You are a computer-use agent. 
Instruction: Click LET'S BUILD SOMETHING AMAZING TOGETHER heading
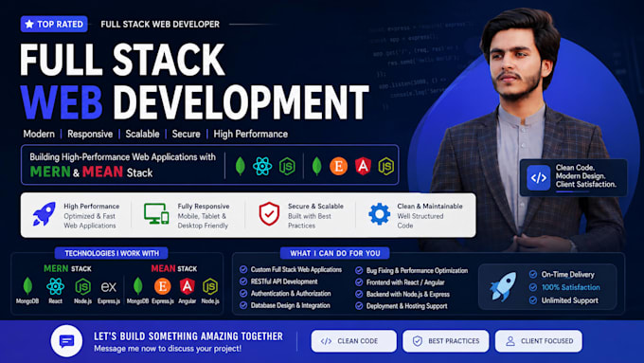point(188,336)
